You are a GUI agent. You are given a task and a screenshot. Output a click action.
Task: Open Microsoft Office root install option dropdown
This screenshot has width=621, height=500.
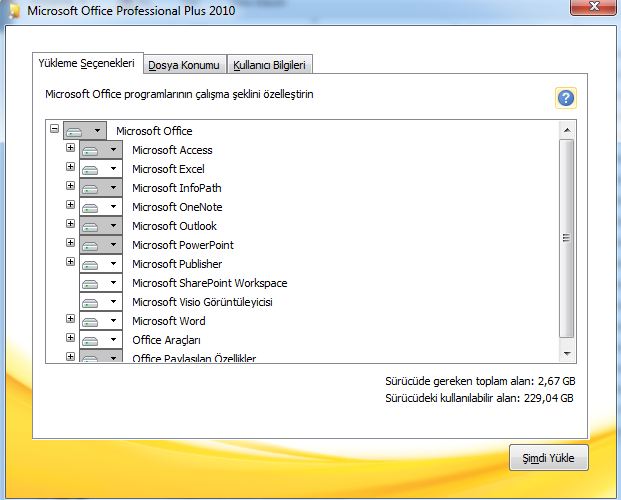85,130
